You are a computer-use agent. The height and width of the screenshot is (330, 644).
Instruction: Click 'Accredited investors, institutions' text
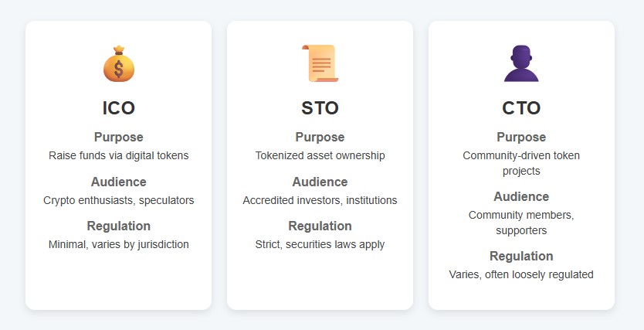[x=320, y=201]
